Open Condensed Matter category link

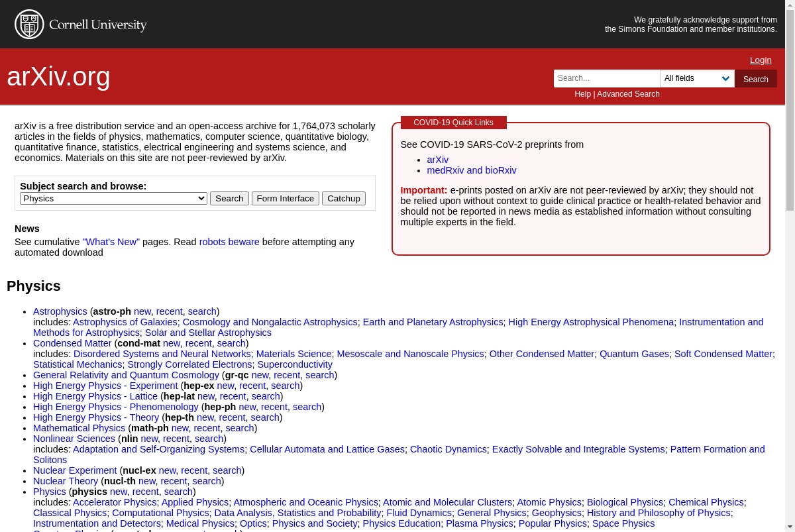coord(72,343)
